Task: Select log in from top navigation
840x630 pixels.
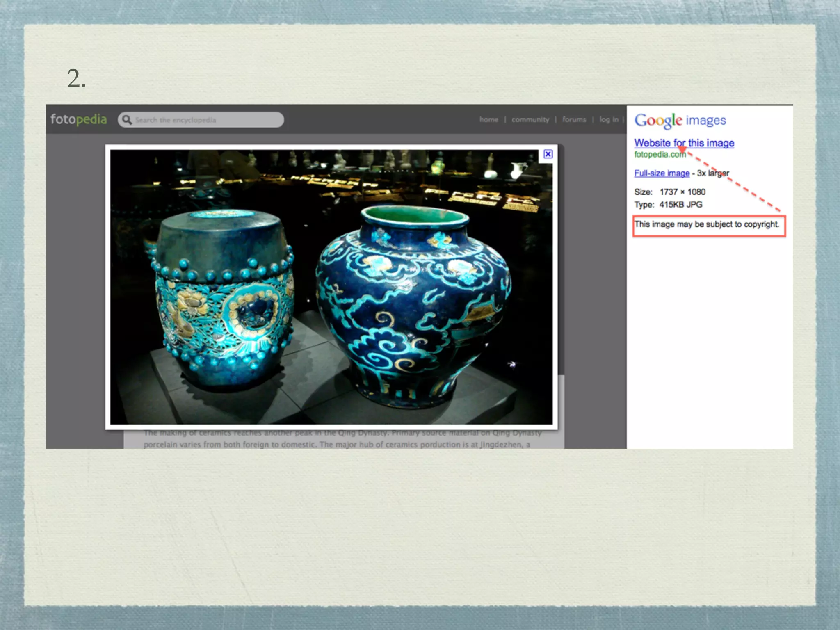Action: click(608, 119)
